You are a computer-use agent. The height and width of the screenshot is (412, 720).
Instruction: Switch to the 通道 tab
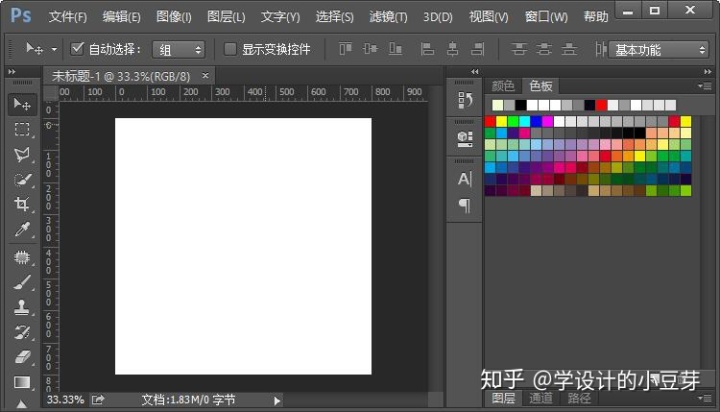point(540,398)
